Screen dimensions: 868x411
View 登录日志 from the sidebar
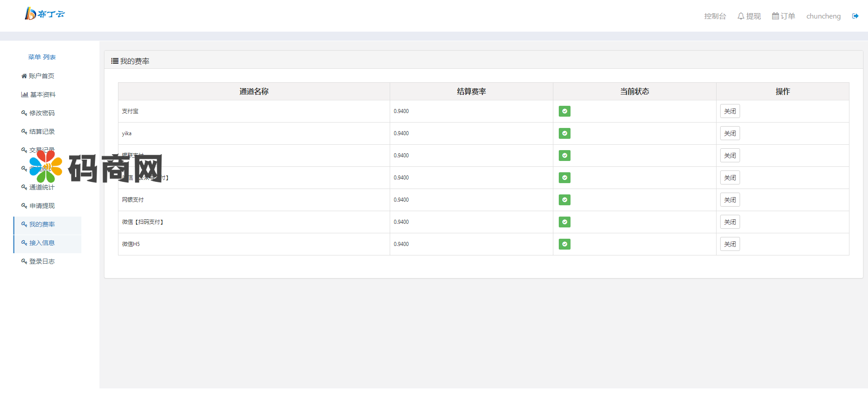point(42,261)
